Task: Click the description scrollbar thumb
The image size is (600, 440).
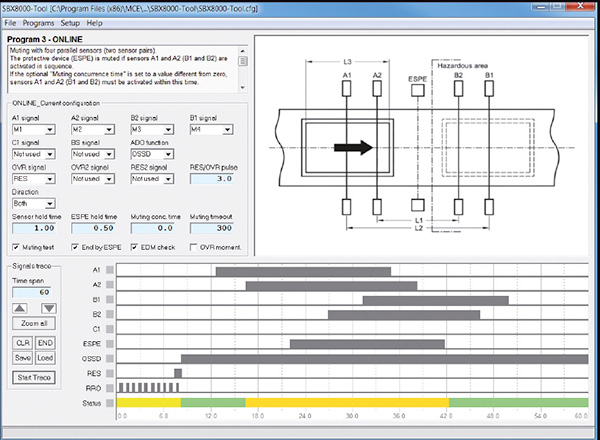Action: coord(243,61)
